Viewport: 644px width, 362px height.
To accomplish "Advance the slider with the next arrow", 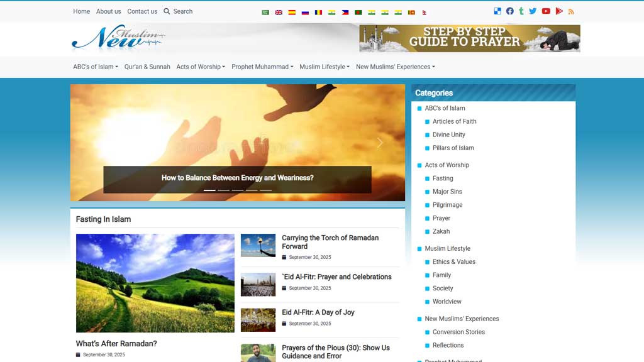I will click(380, 143).
